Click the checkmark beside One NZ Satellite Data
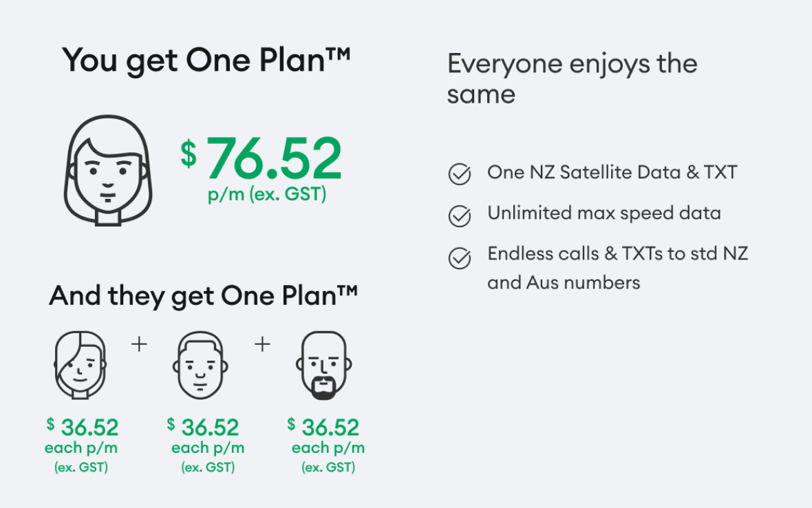The height and width of the screenshot is (508, 812). pyautogui.click(x=460, y=175)
